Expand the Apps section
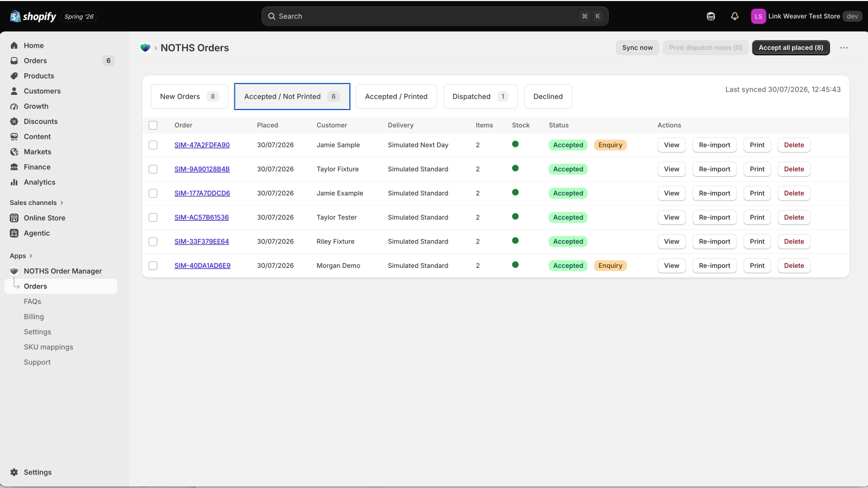 pyautogui.click(x=21, y=256)
